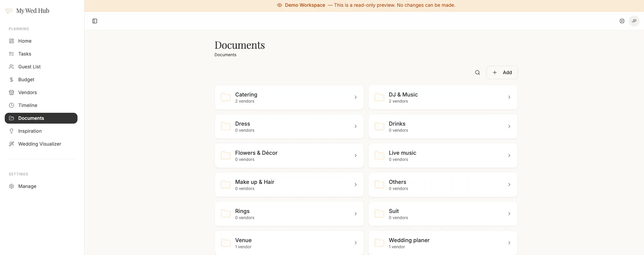Click the Catering folder title
The height and width of the screenshot is (255, 644).
pos(246,94)
